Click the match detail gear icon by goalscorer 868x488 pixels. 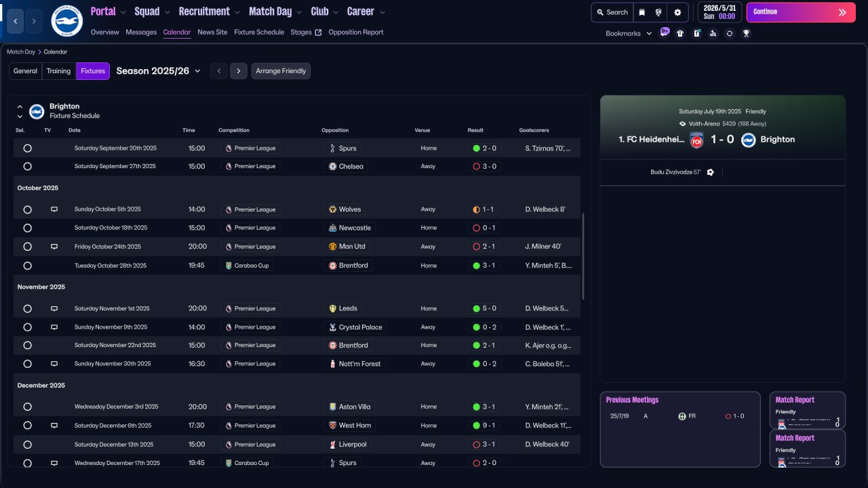tap(710, 172)
